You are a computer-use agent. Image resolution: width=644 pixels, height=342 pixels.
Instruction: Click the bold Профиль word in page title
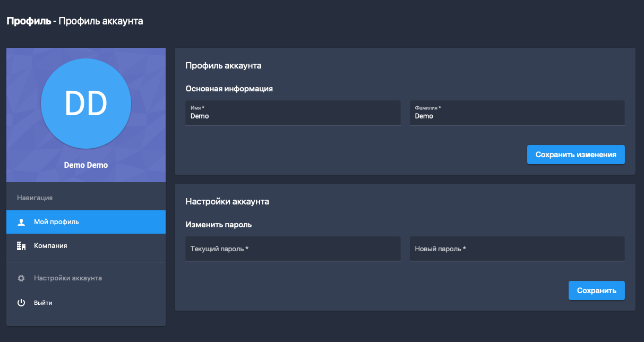(x=28, y=21)
